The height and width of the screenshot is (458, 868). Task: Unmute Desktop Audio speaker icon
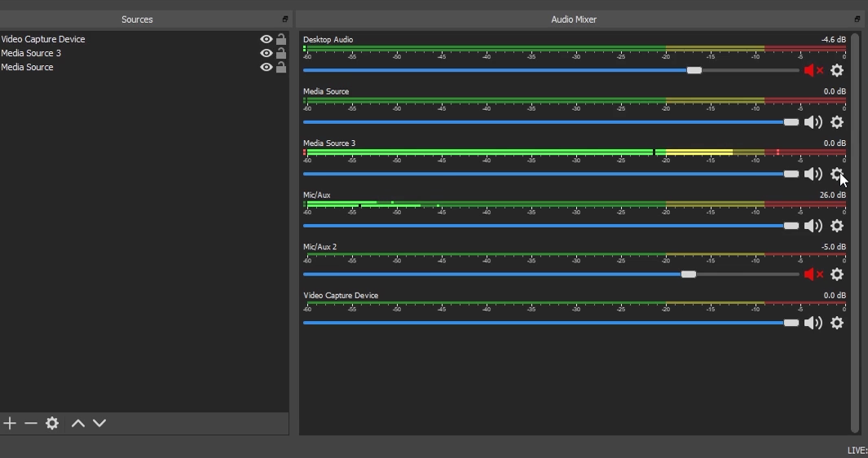[813, 71]
